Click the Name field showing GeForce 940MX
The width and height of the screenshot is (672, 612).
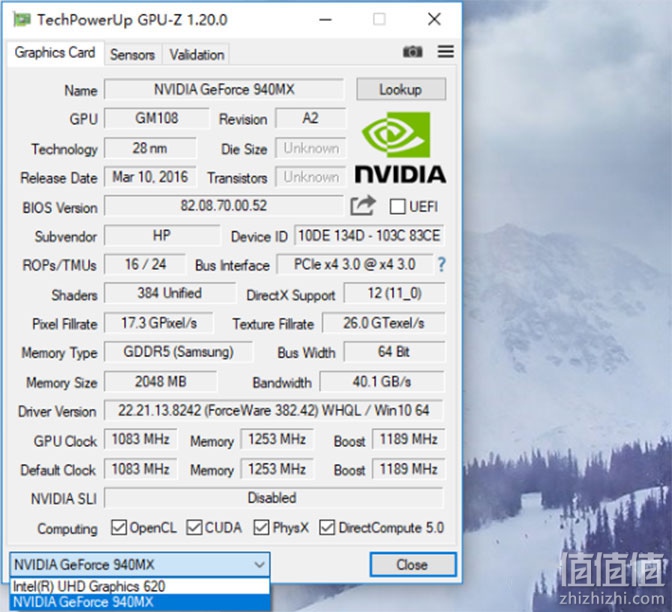pos(224,89)
